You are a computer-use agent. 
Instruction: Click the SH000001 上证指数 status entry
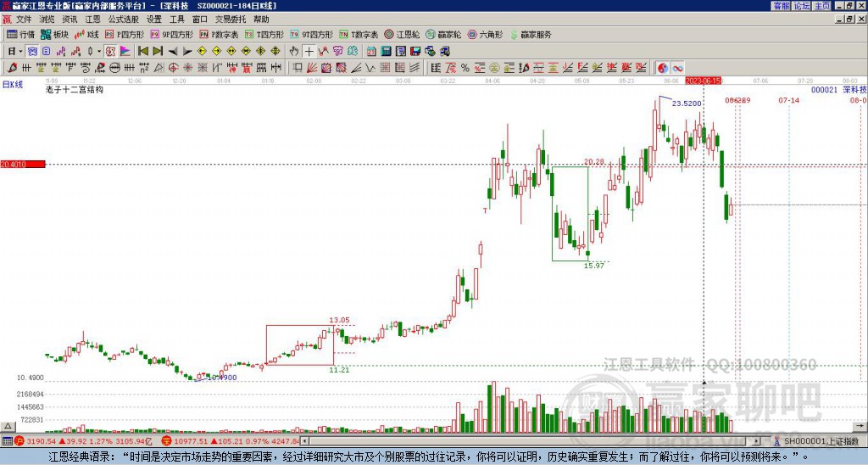point(816,441)
